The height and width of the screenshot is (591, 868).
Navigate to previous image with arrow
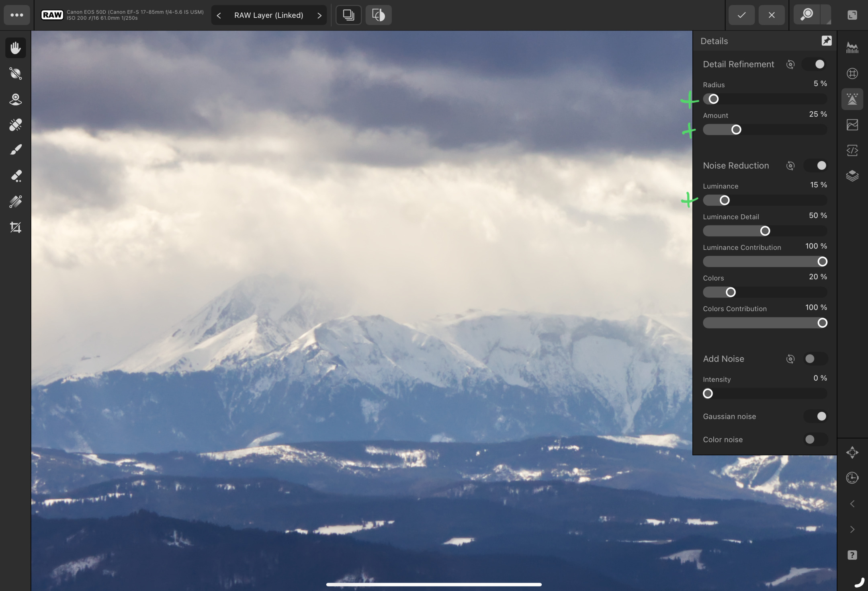[219, 14]
